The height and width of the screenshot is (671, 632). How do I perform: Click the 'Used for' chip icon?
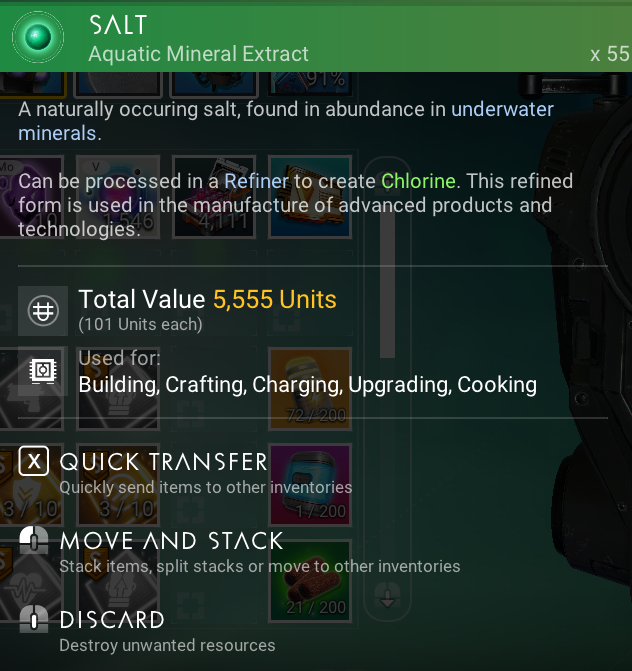[x=43, y=370]
